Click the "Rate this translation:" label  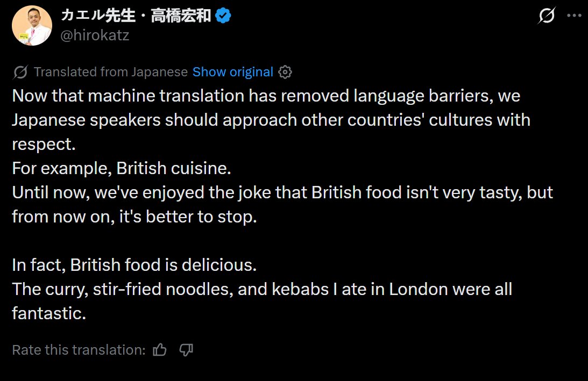tap(79, 350)
